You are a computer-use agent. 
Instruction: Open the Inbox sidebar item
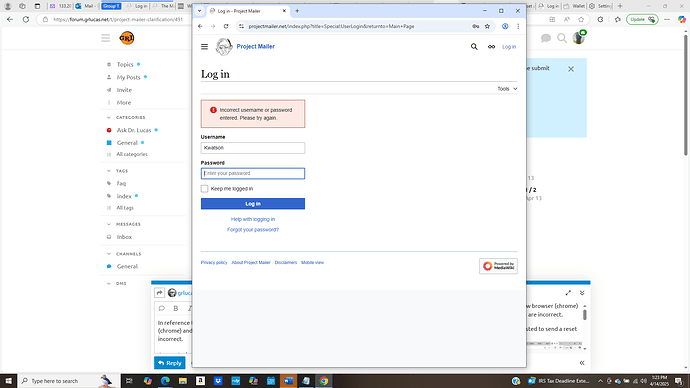coord(124,237)
